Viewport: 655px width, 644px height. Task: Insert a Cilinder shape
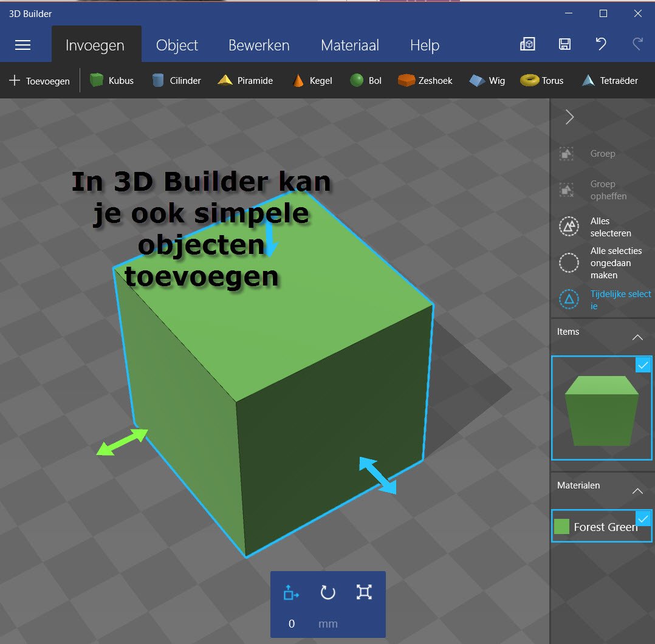click(176, 80)
